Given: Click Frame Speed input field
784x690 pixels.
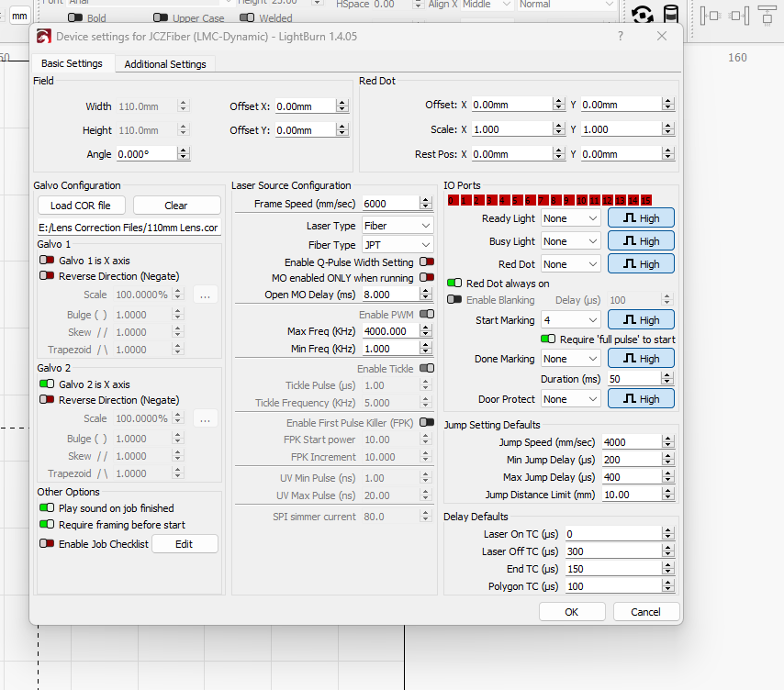Looking at the screenshot, I should 391,204.
